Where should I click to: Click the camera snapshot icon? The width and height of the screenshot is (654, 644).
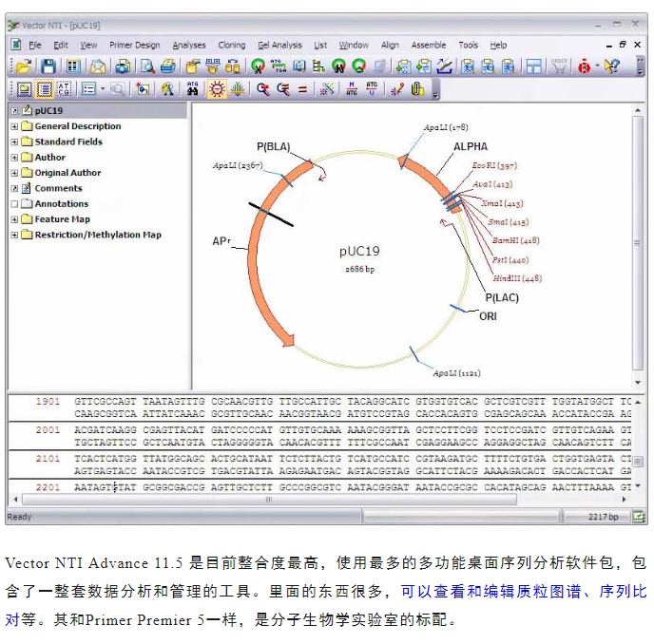123,66
